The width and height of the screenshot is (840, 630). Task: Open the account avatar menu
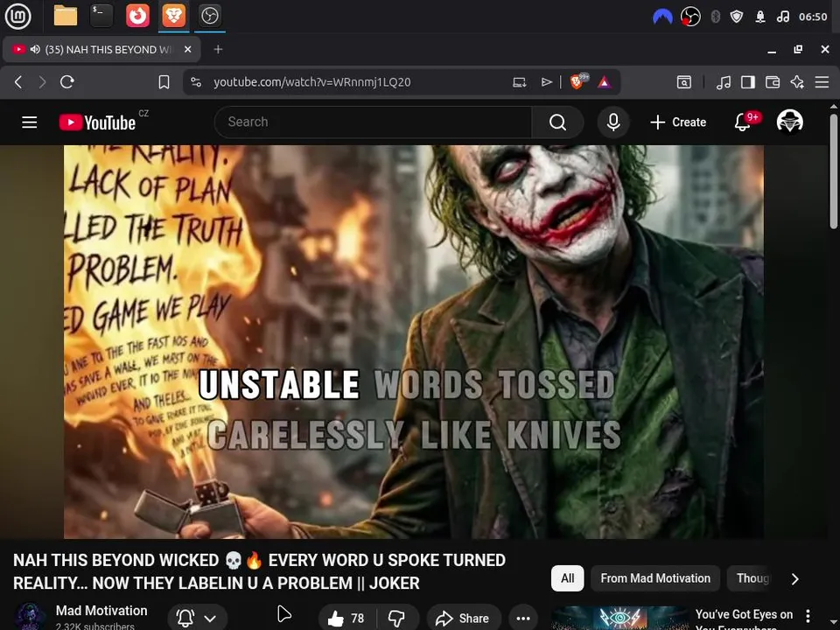click(789, 122)
